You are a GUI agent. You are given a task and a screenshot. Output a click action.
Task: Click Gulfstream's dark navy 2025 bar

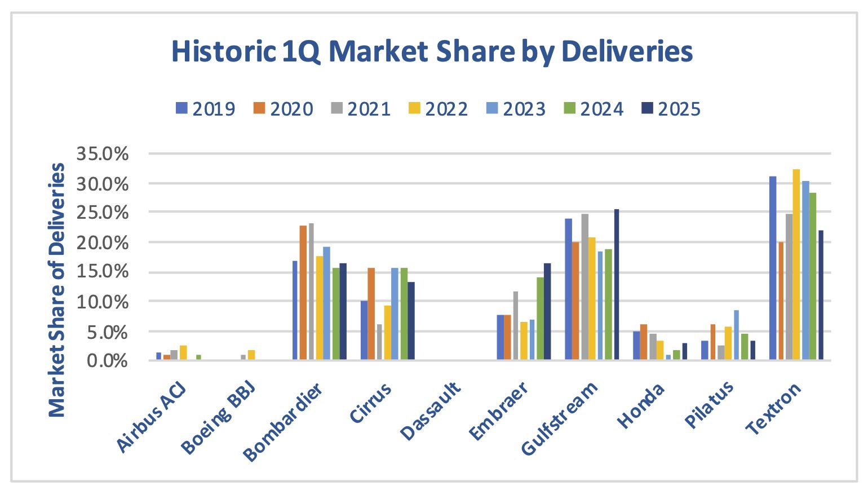(x=617, y=285)
